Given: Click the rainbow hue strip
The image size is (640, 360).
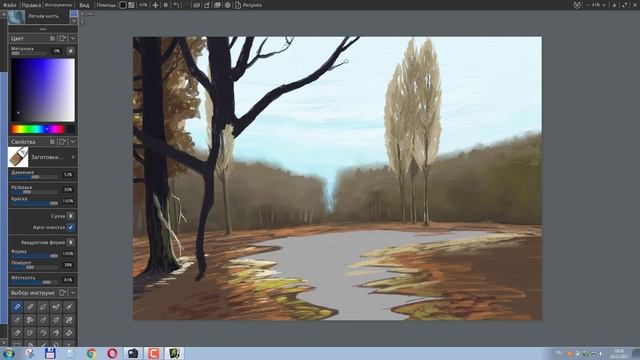Looking at the screenshot, I should 38,129.
